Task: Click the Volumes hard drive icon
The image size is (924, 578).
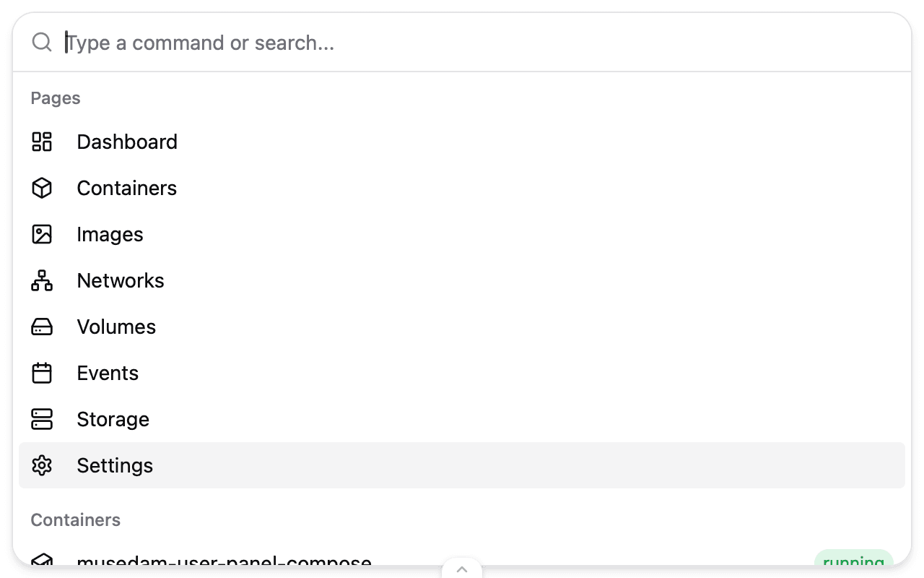Action: pos(42,327)
